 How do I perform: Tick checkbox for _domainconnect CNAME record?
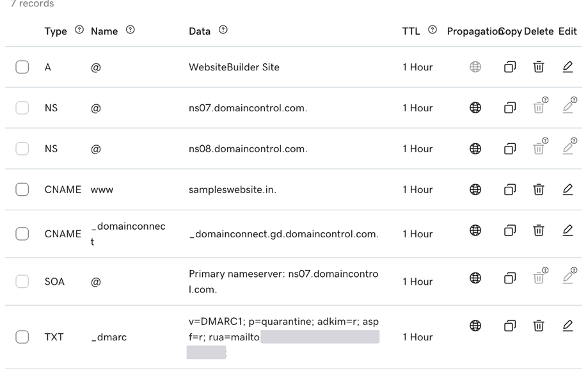point(22,234)
